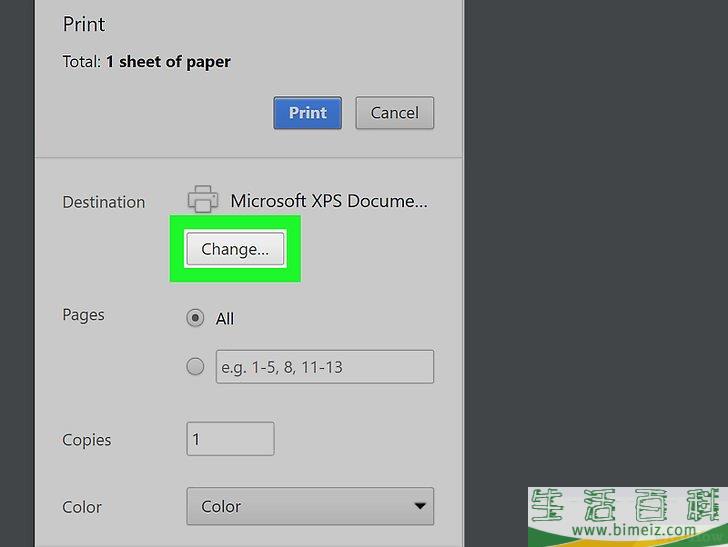Click the Pages label
The width and height of the screenshot is (728, 547).
(x=84, y=315)
